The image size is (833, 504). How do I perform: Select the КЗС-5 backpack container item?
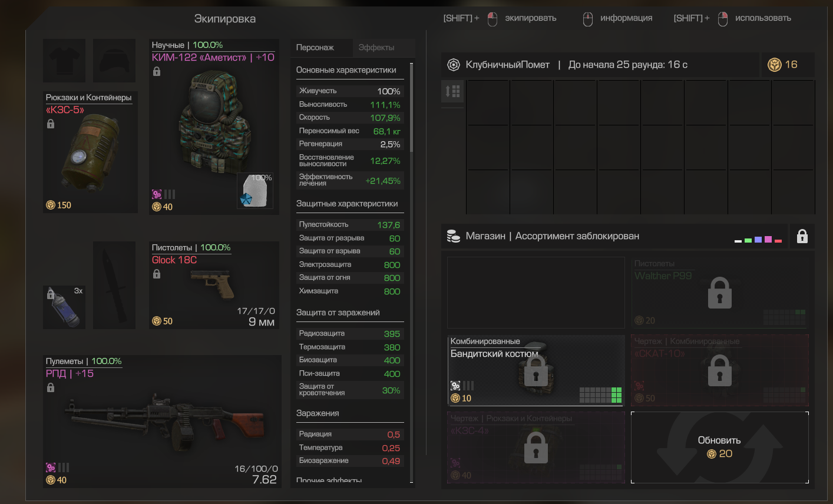click(x=90, y=152)
